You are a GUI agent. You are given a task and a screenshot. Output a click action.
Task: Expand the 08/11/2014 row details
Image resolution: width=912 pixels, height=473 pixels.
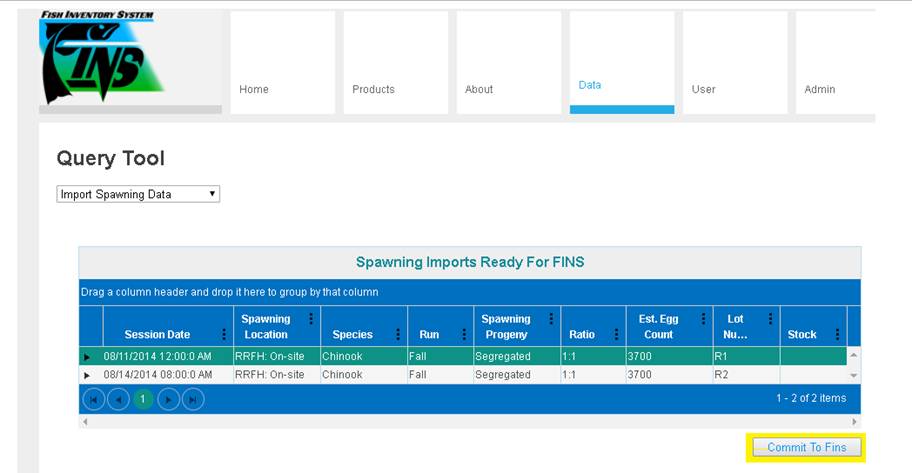(87, 357)
